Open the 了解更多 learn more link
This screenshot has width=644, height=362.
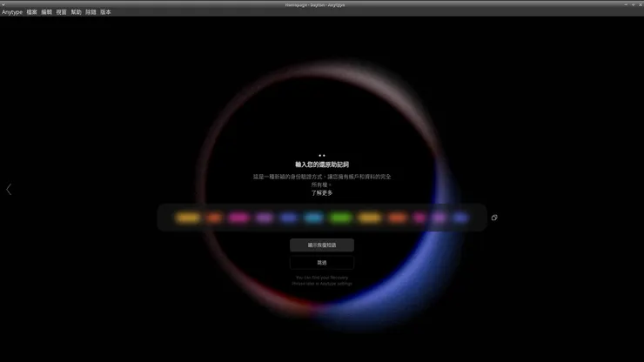(322, 193)
